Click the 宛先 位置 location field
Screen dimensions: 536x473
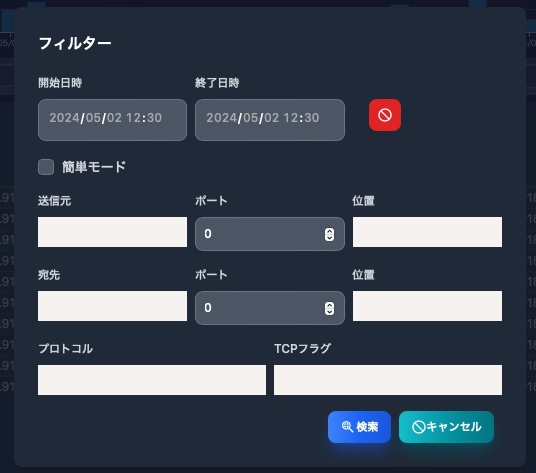point(427,306)
